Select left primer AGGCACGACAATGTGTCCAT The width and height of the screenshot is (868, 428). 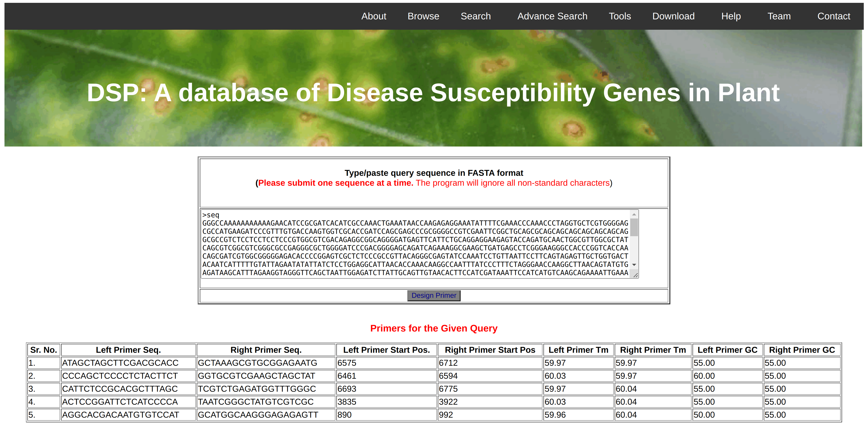(x=120, y=415)
